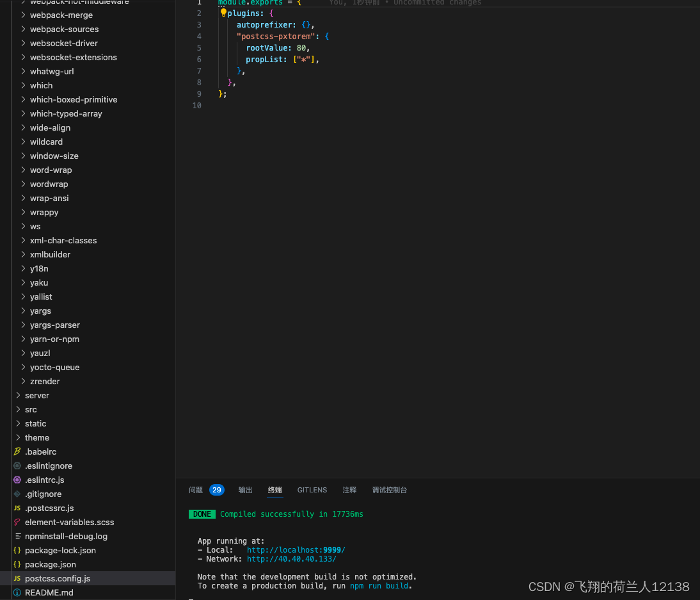
Task: Switch to the 输出 panel tab
Action: 245,490
